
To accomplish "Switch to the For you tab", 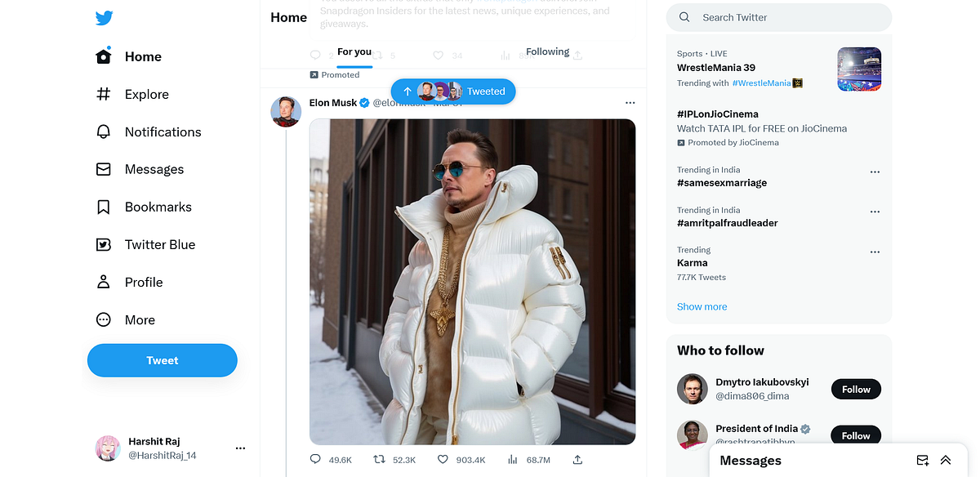I will pyautogui.click(x=354, y=51).
